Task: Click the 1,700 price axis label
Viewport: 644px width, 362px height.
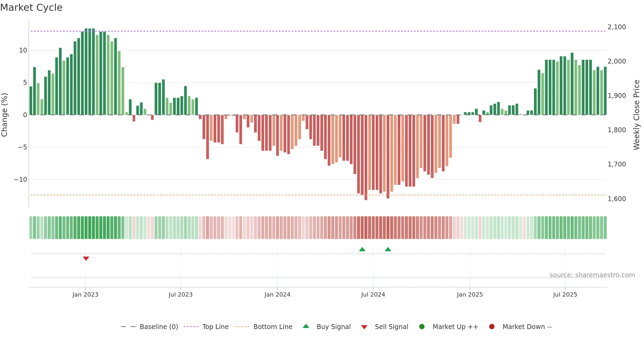Action: pyautogui.click(x=617, y=164)
